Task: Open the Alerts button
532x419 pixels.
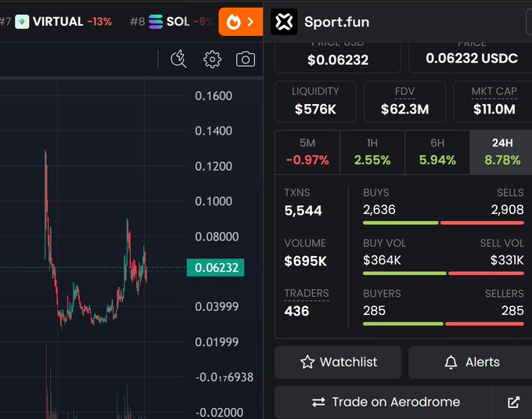Action: pyautogui.click(x=471, y=363)
